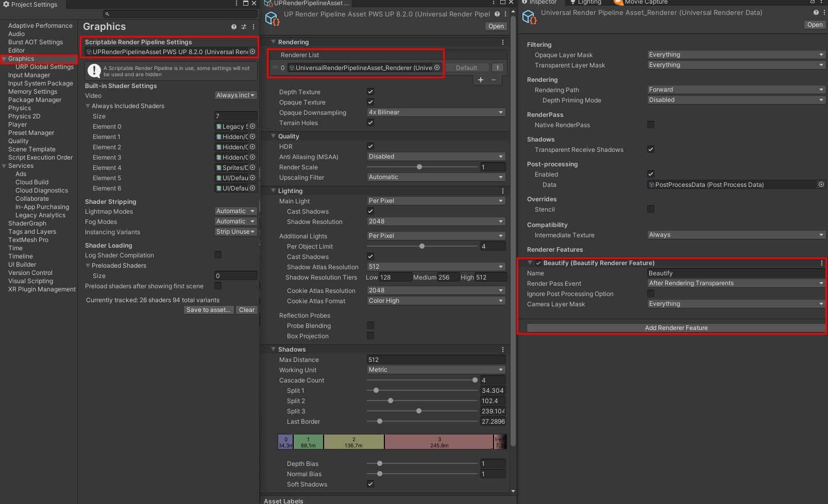This screenshot has width=828, height=504.
Task: Enable Log Shader Compilation checkbox
Action: 218,255
